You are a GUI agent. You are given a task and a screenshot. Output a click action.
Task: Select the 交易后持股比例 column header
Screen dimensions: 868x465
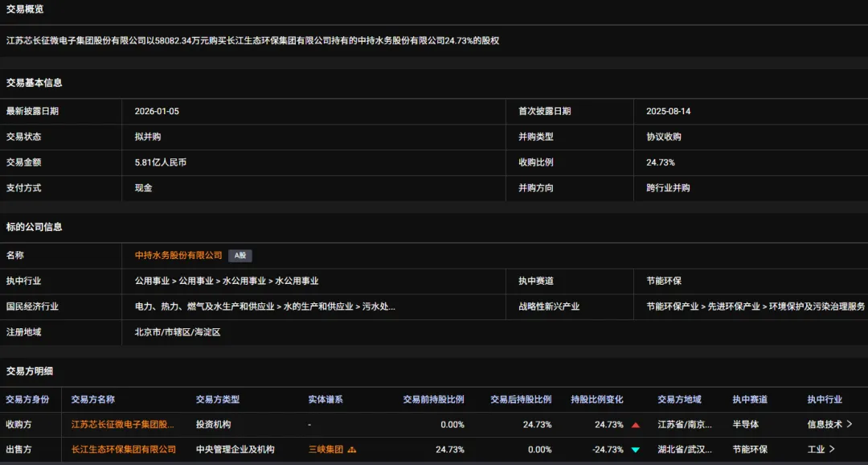click(x=521, y=400)
